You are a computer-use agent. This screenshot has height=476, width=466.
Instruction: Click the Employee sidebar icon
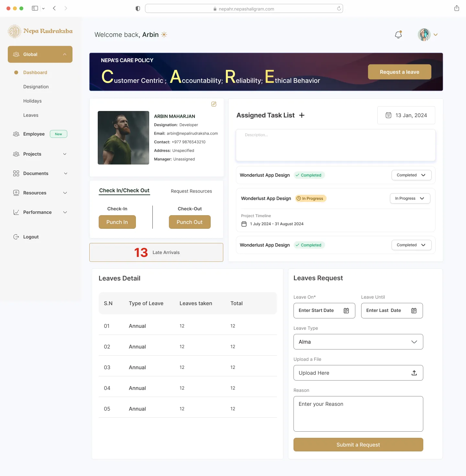pos(16,134)
